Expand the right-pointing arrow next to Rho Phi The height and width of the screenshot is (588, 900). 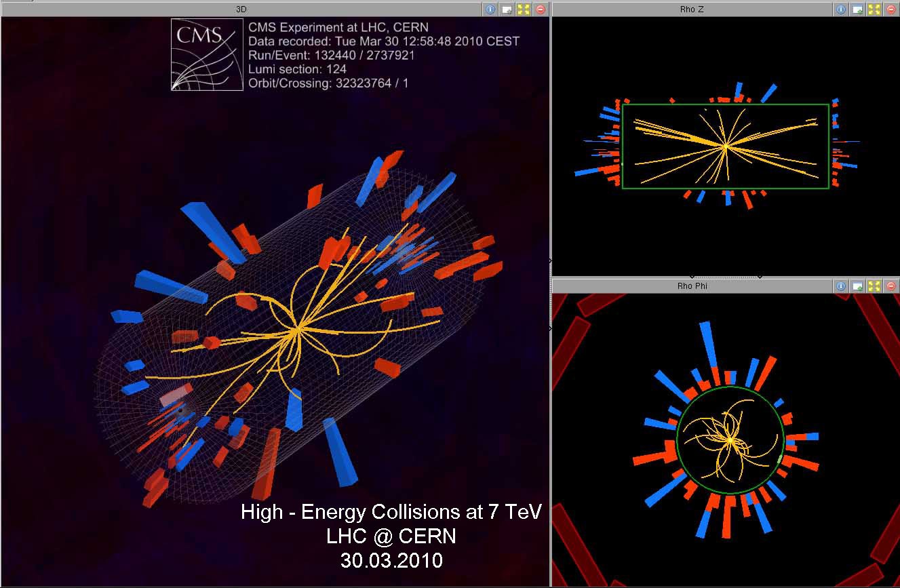click(550, 328)
